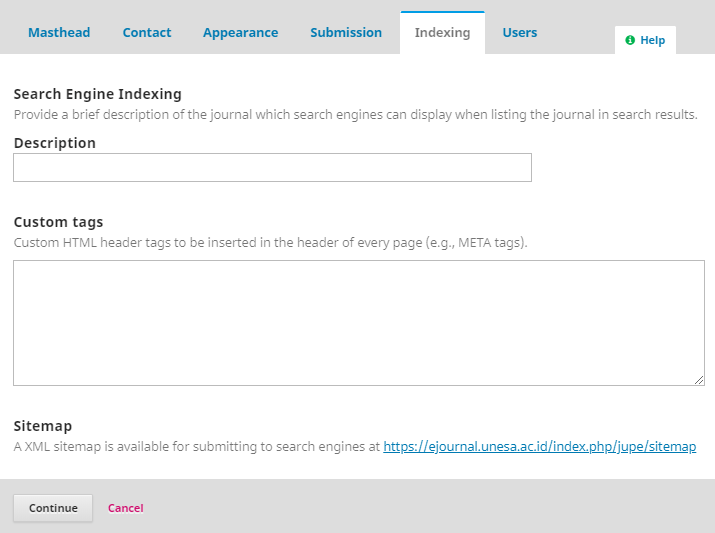Click the Sitemap section heading

pyautogui.click(x=43, y=426)
